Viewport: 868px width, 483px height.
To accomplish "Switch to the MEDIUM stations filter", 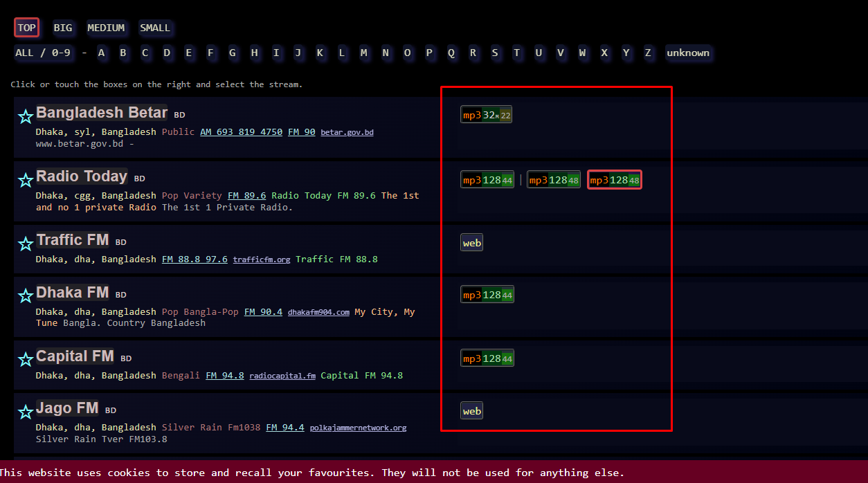I will coord(106,28).
